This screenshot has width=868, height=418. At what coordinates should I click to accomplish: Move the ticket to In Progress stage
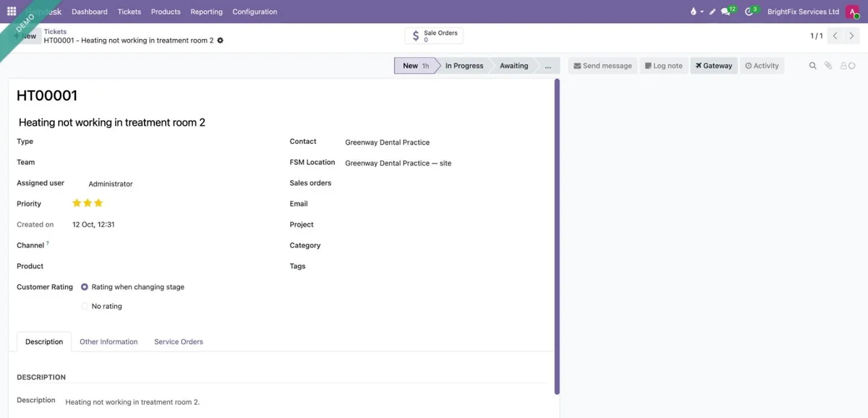click(x=464, y=66)
